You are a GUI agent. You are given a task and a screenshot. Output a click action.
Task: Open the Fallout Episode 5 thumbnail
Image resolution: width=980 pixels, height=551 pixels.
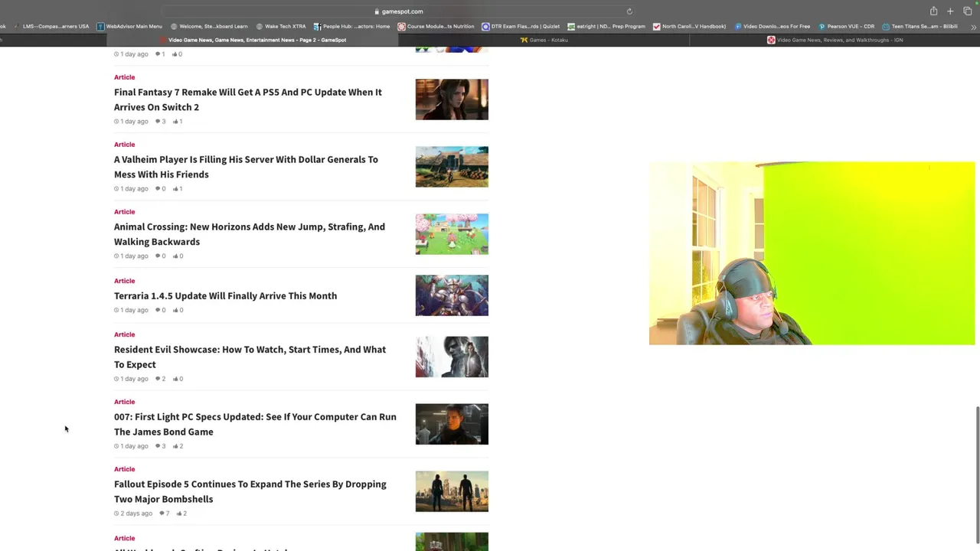[x=452, y=491]
